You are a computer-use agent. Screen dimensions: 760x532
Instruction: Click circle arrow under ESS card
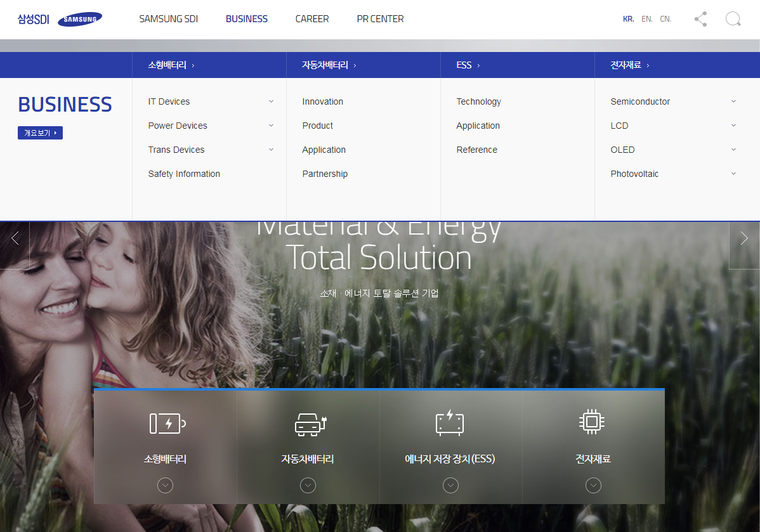pos(451,485)
